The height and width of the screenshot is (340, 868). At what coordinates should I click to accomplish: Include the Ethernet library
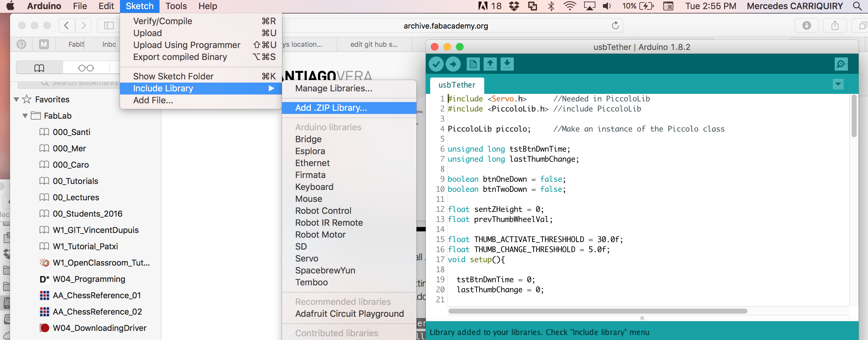tap(349, 163)
